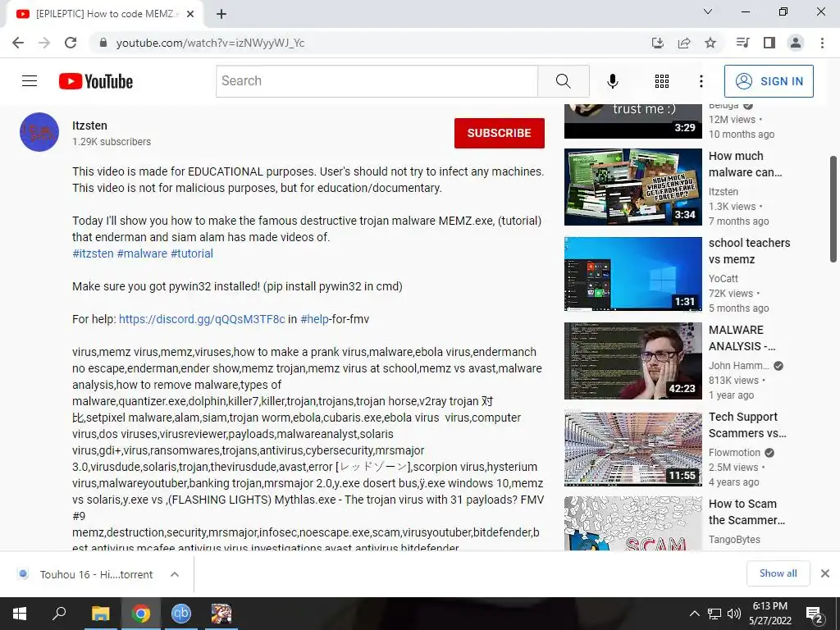
Task: Click the SIGN IN button
Action: point(769,81)
